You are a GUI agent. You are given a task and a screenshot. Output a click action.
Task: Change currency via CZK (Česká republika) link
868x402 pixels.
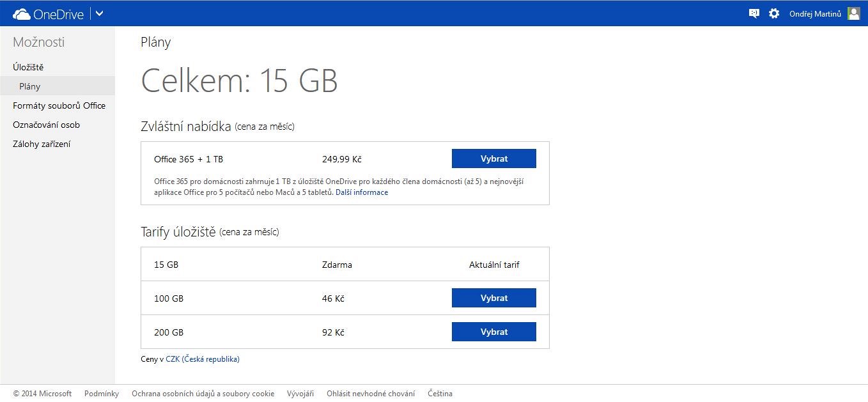click(x=202, y=359)
